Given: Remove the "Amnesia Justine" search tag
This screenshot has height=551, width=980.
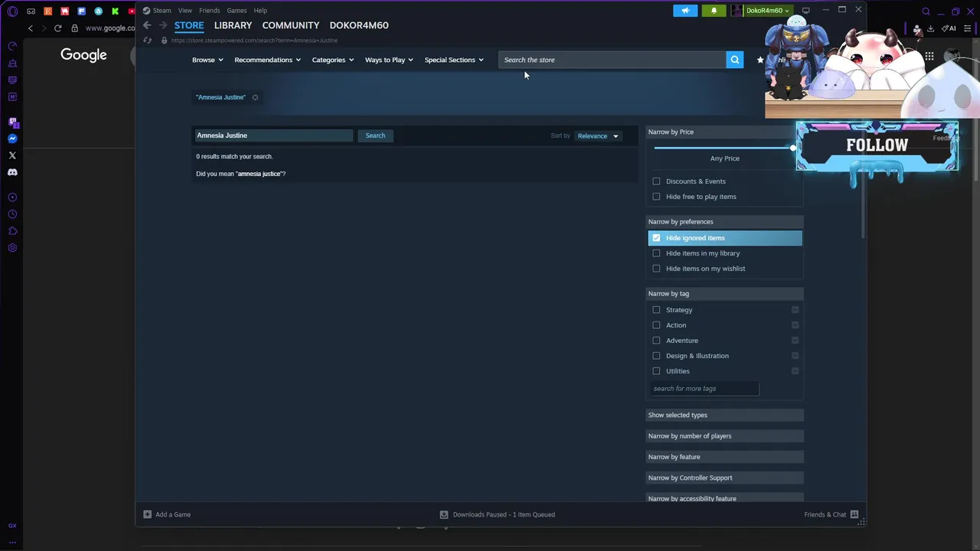Looking at the screenshot, I should [255, 97].
